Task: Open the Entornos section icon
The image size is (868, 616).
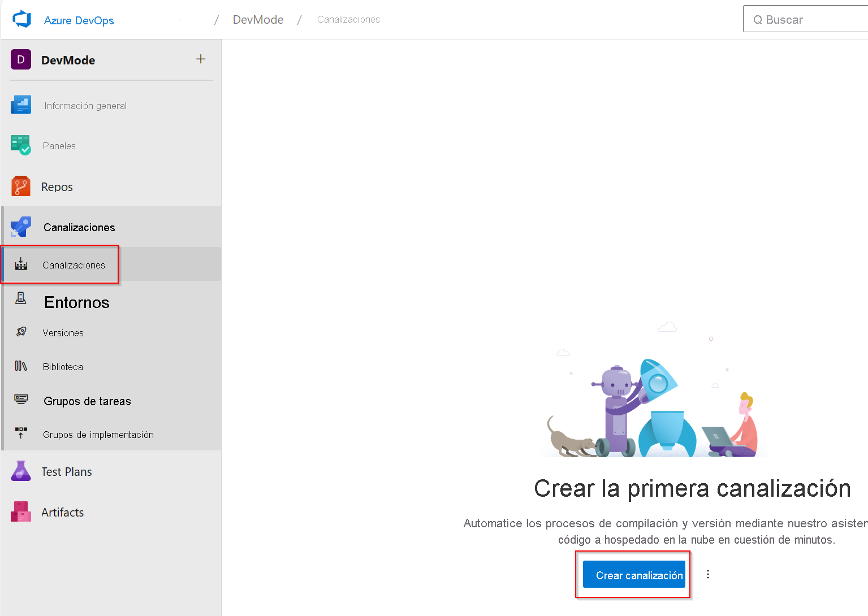Action: tap(20, 298)
